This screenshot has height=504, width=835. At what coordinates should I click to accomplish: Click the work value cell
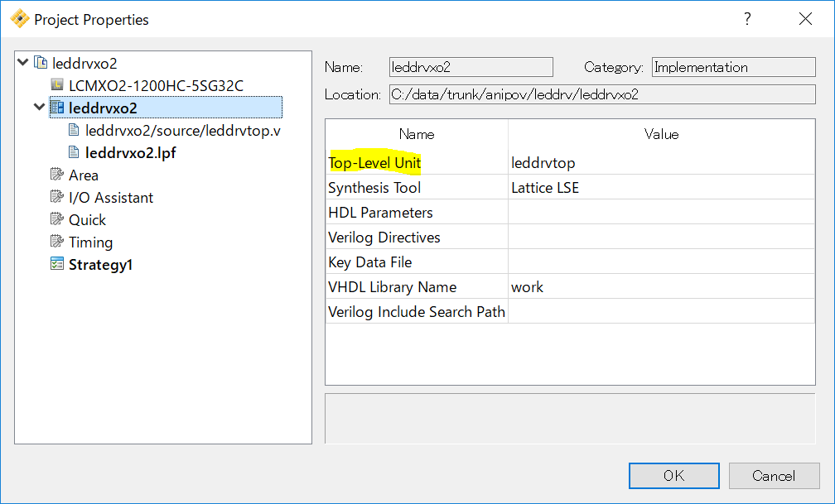[x=661, y=287]
